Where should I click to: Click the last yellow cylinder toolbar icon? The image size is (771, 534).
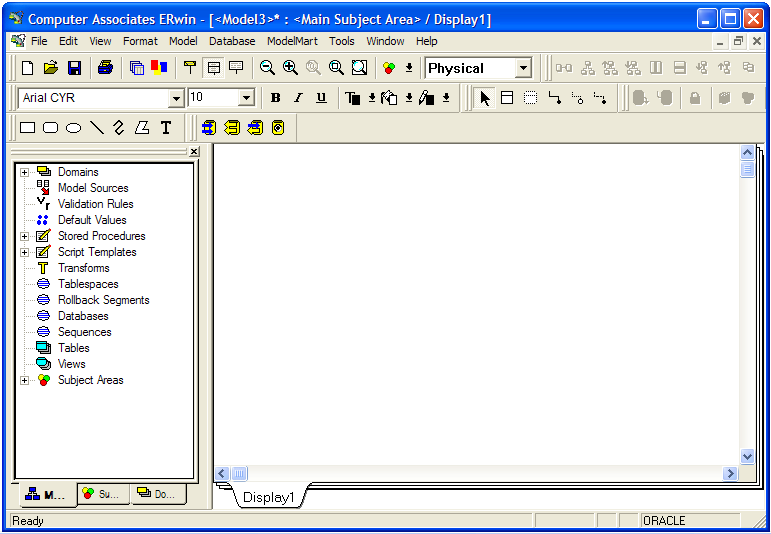point(278,128)
